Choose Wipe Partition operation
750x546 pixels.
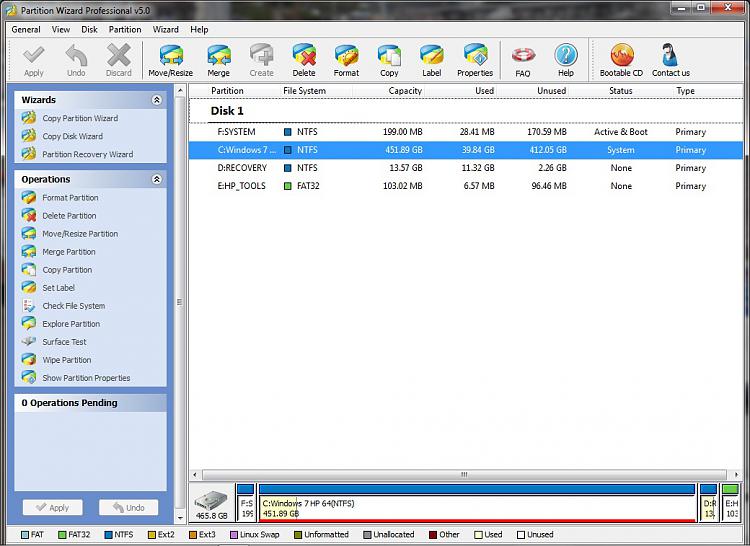tap(66, 360)
